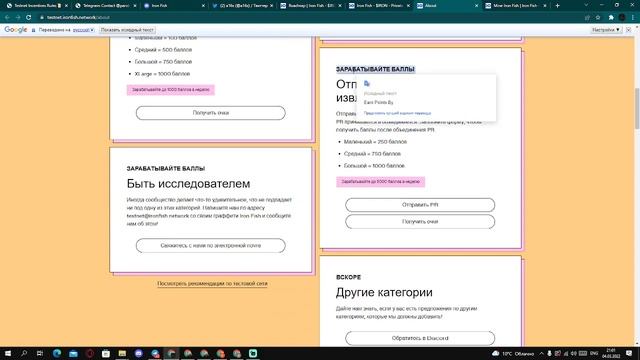The width and height of the screenshot is (640, 360).
Task: Open Windows notification center
Action: click(x=629, y=353)
